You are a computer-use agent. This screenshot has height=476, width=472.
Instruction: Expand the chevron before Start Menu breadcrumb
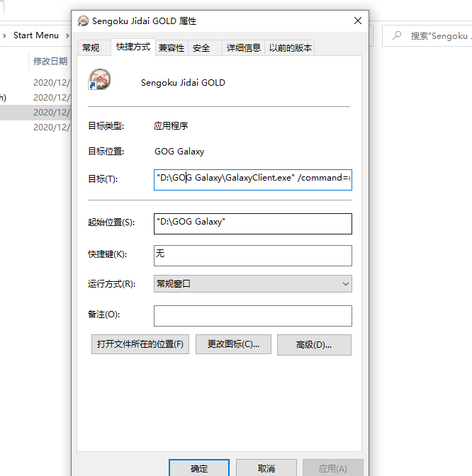click(4, 35)
